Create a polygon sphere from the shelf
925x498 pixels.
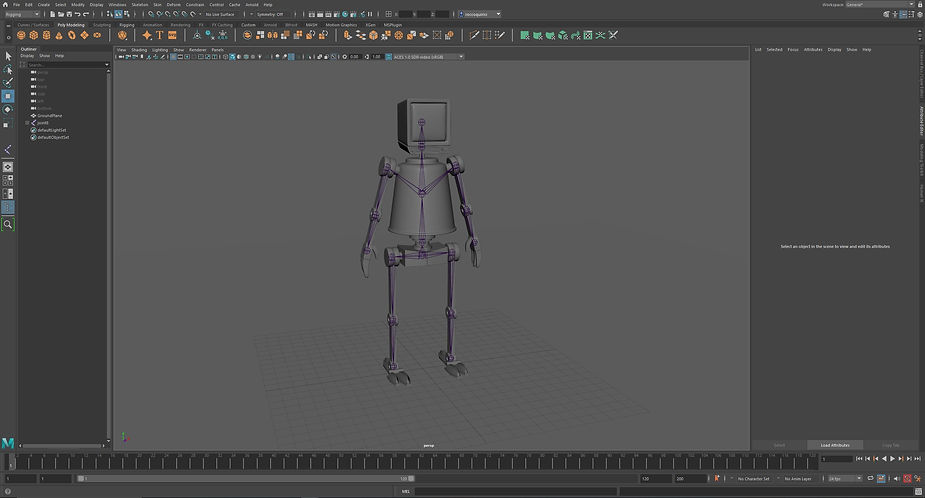[x=21, y=35]
